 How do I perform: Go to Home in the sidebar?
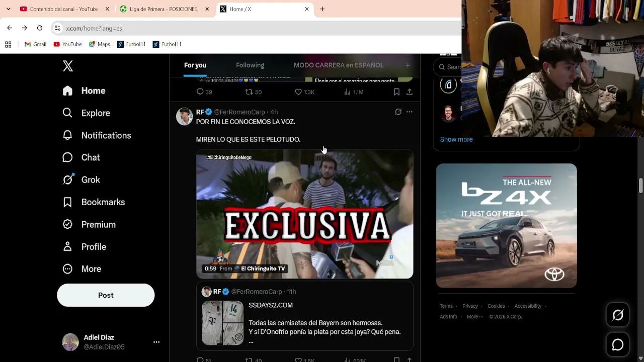[x=84, y=91]
